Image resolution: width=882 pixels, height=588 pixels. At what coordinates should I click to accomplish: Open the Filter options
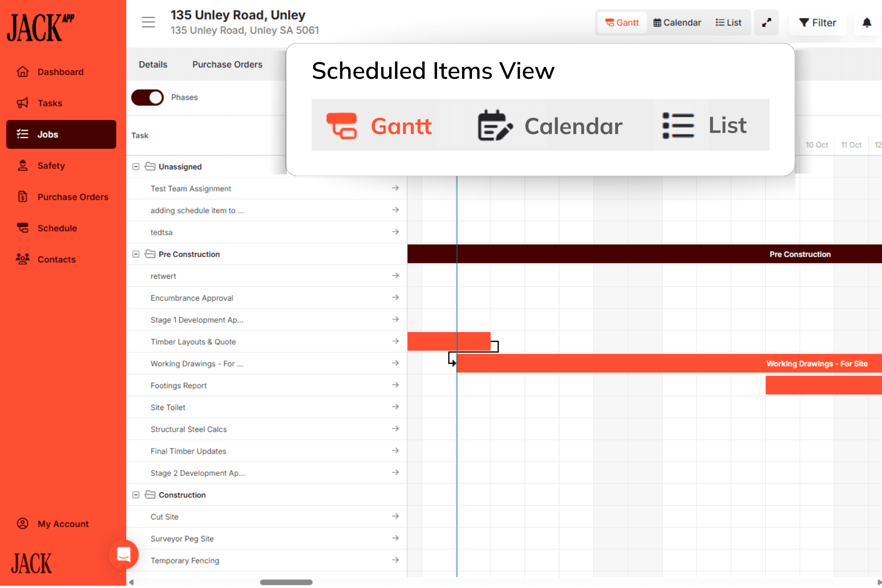pos(818,22)
